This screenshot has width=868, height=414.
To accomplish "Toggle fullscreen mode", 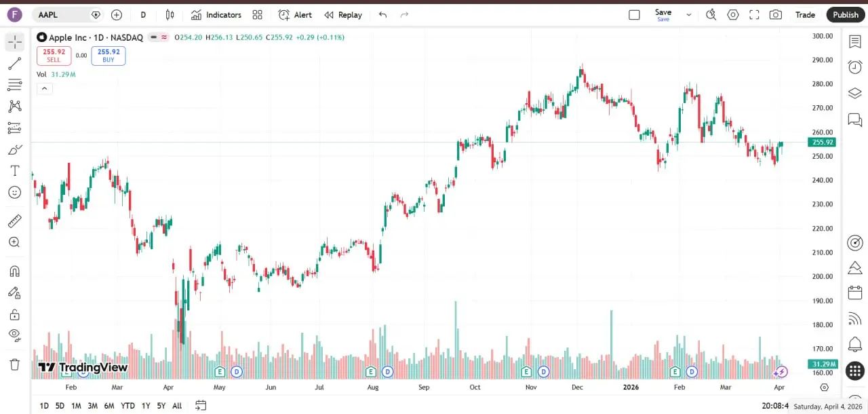I will pyautogui.click(x=754, y=14).
